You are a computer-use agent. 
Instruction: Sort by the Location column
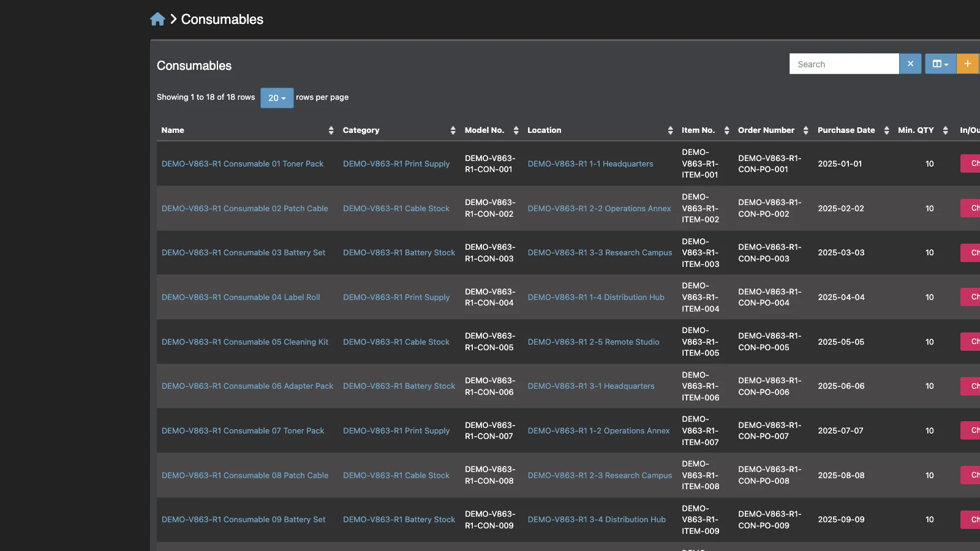click(x=600, y=130)
